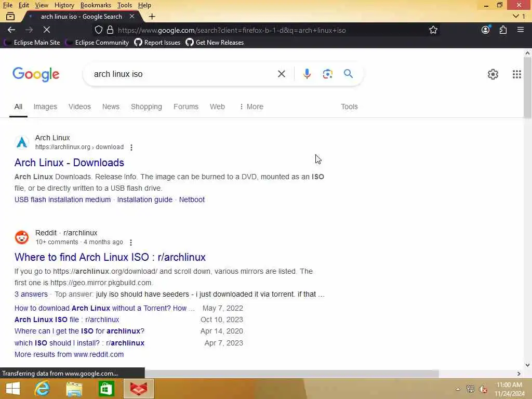The width and height of the screenshot is (532, 399).
Task: Open File Explorer from the taskbar
Action: pyautogui.click(x=74, y=389)
